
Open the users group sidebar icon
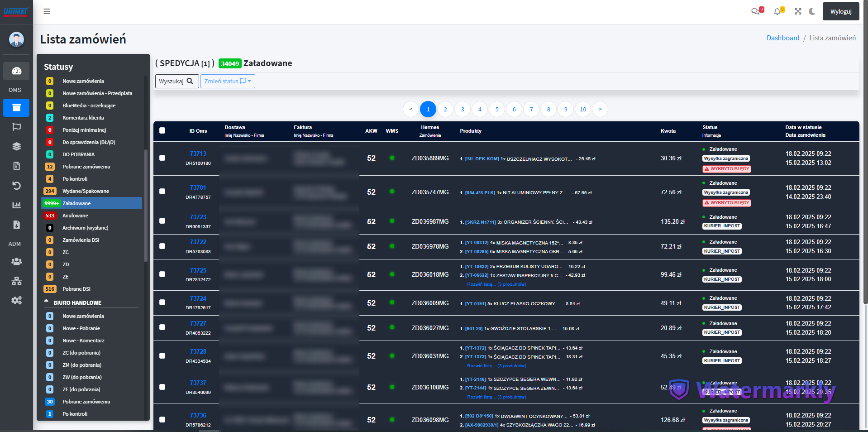tap(16, 261)
